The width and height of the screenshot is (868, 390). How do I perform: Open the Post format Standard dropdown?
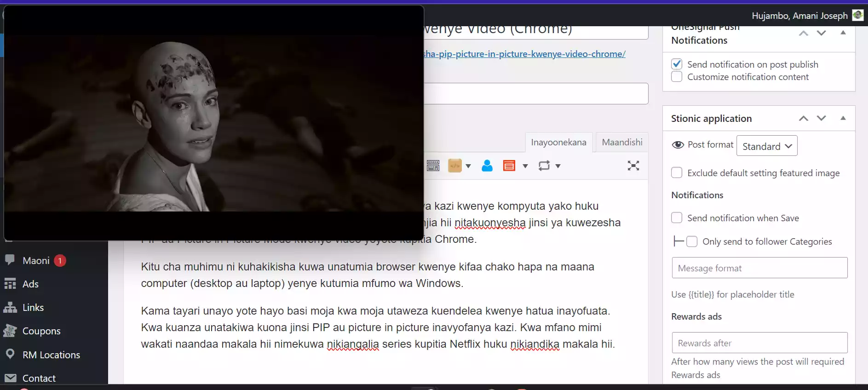[x=767, y=146]
